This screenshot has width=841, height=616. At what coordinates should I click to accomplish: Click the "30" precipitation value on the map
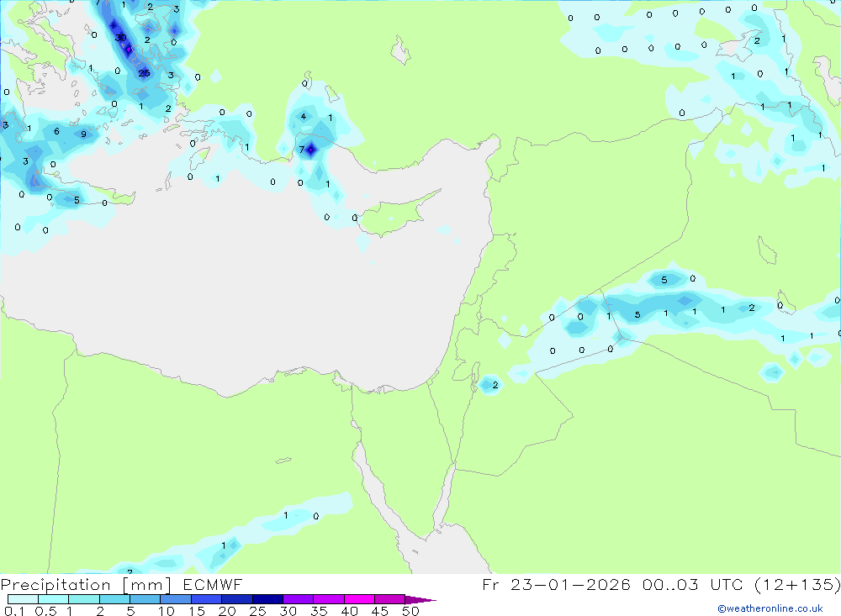(121, 38)
